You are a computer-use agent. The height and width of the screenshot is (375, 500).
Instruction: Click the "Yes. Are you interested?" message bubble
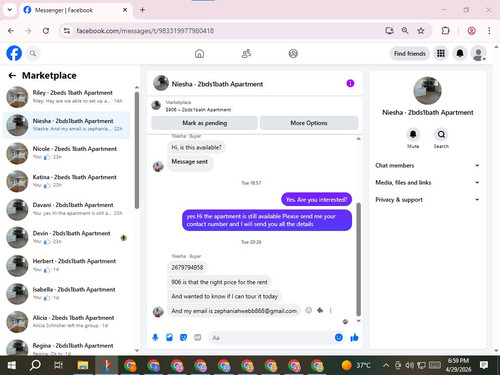tap(316, 199)
